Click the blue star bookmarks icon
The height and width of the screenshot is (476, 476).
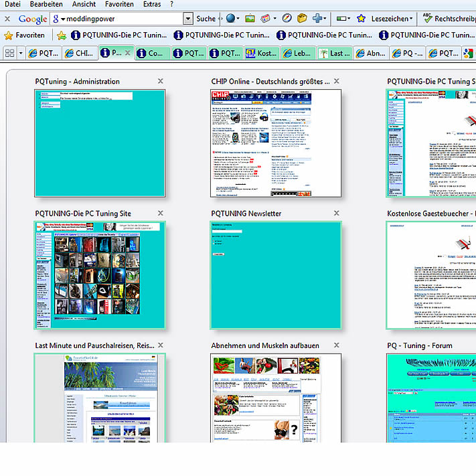361,19
